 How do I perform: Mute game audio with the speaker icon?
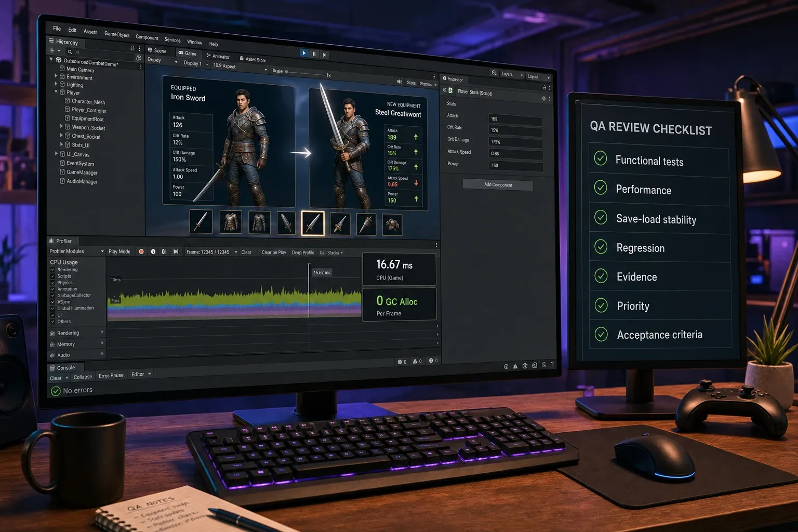tap(400, 82)
